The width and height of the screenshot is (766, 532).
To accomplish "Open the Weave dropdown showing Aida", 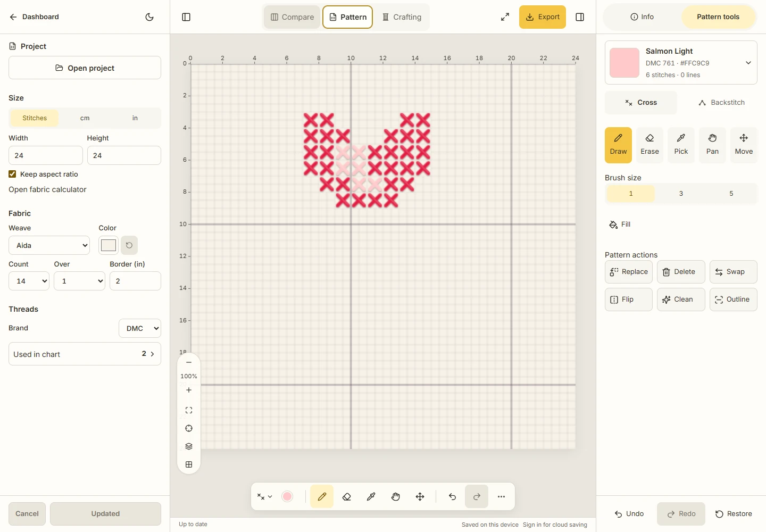I will click(x=49, y=245).
